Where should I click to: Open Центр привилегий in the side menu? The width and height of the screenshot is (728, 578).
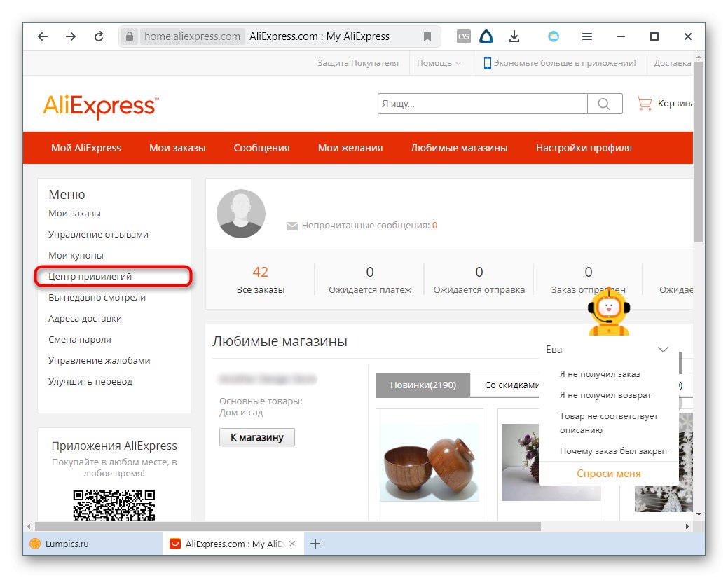tap(90, 276)
